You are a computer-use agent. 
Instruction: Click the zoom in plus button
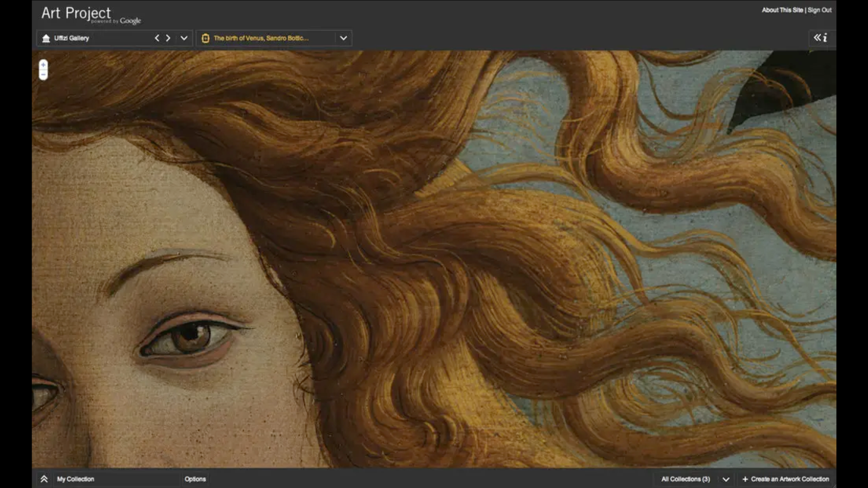(x=43, y=65)
